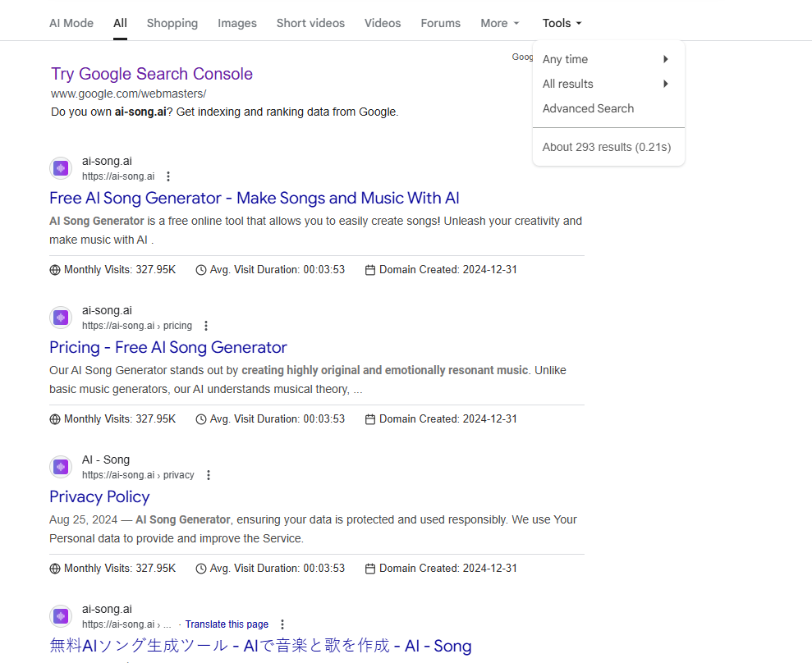Open the ai-song.ai favicon of the homepage result
The width and height of the screenshot is (812, 663).
click(61, 168)
